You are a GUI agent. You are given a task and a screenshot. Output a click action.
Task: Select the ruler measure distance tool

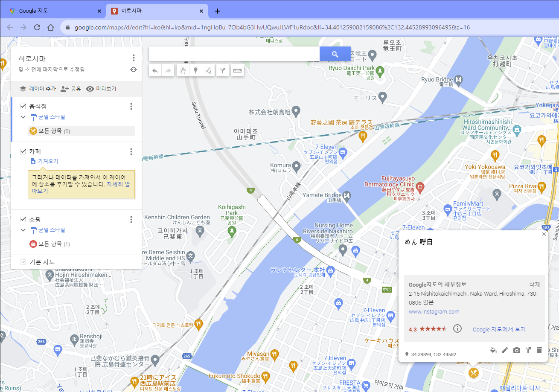(237, 71)
